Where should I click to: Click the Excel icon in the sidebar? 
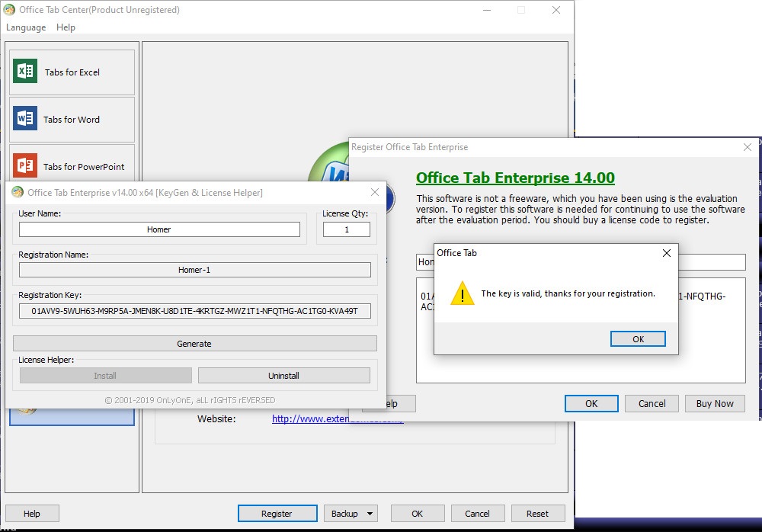coord(25,71)
